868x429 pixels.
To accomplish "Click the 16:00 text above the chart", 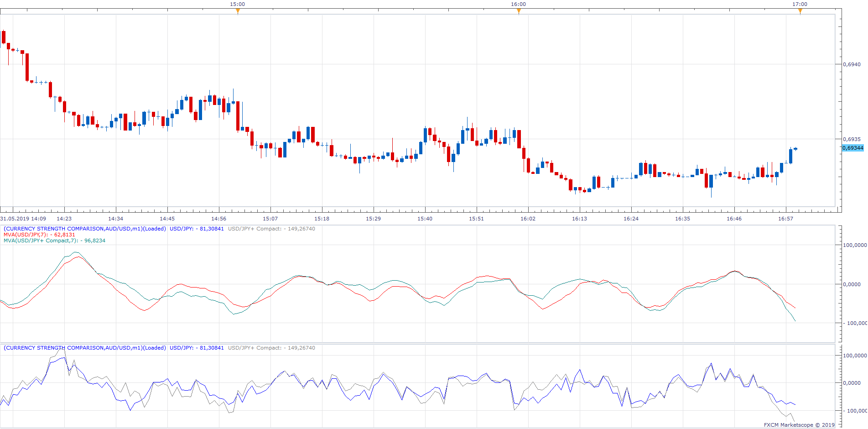I will coord(519,4).
